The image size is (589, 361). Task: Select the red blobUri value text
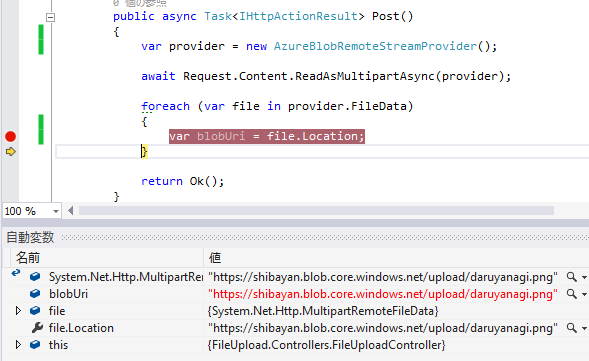383,294
